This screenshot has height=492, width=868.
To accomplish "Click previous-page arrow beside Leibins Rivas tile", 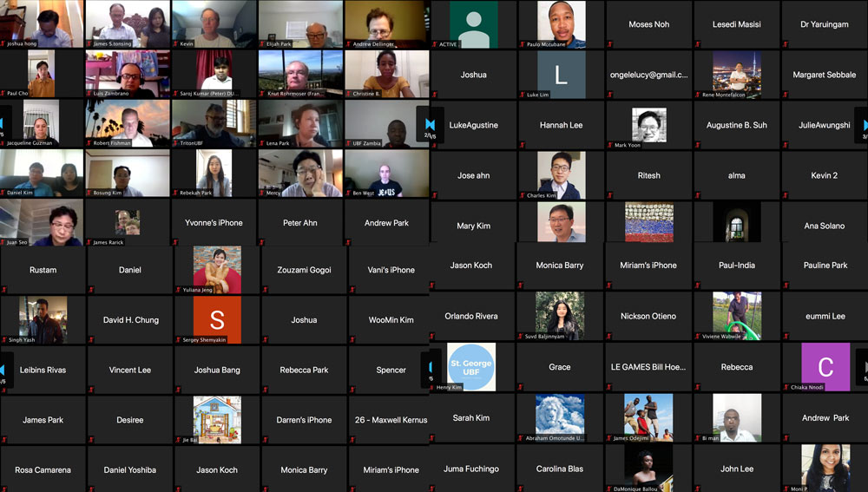I will click(x=3, y=369).
